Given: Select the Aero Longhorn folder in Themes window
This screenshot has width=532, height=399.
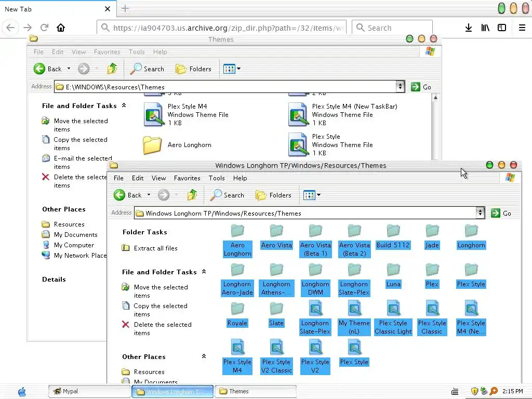Looking at the screenshot, I should tap(178, 145).
